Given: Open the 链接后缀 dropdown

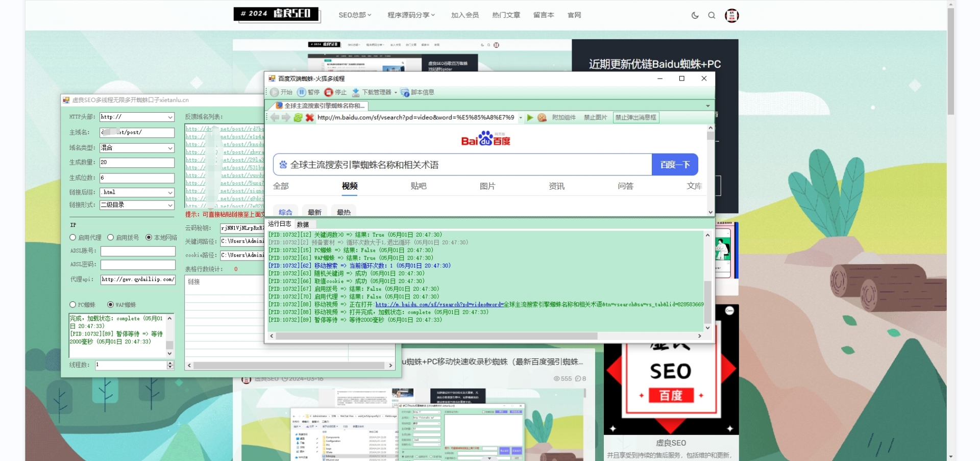Looking at the screenshot, I should 170,192.
